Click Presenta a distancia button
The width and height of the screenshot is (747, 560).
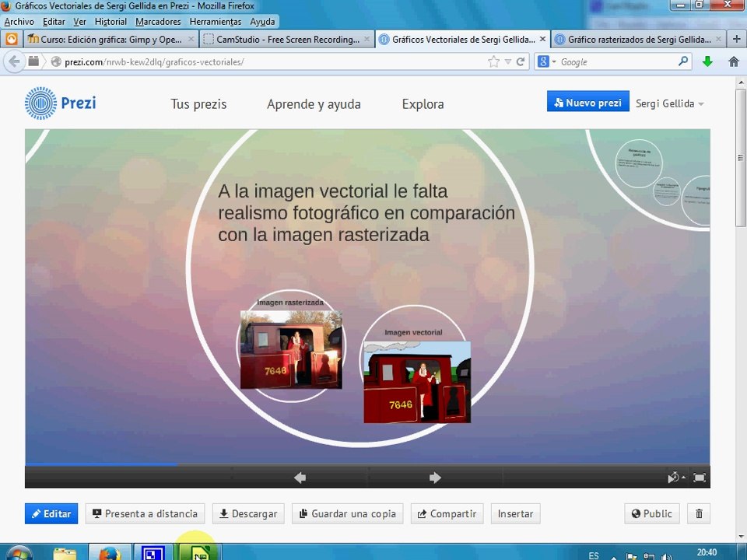pos(145,514)
